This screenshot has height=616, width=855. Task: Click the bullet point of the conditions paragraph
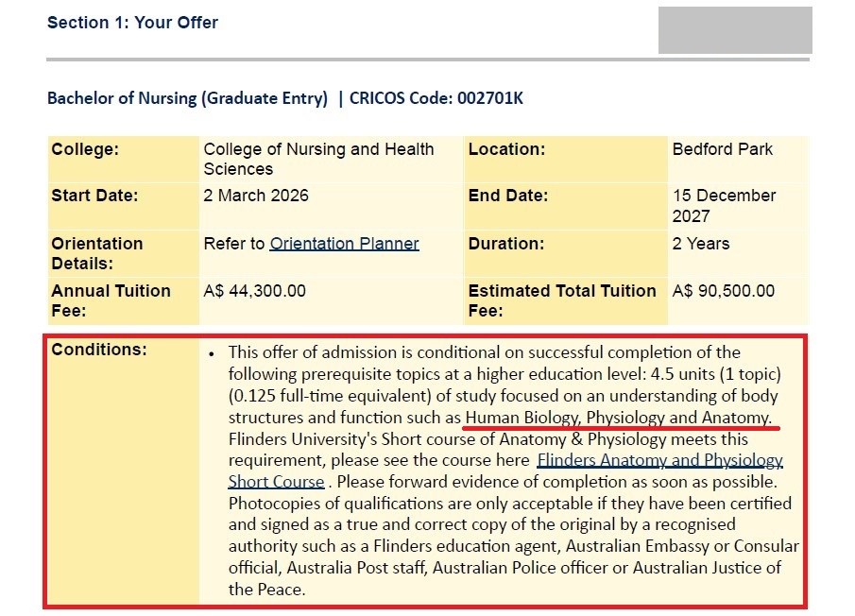point(212,353)
